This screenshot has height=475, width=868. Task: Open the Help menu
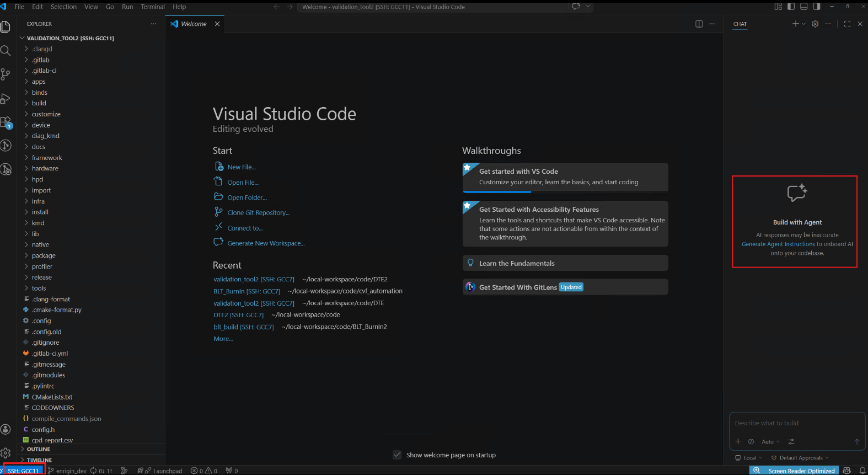point(179,7)
